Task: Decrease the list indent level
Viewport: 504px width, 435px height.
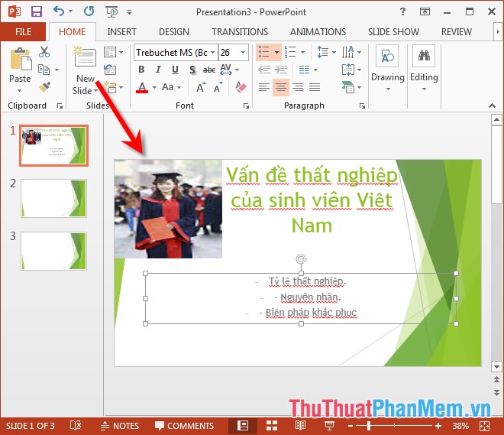Action: 264,70
